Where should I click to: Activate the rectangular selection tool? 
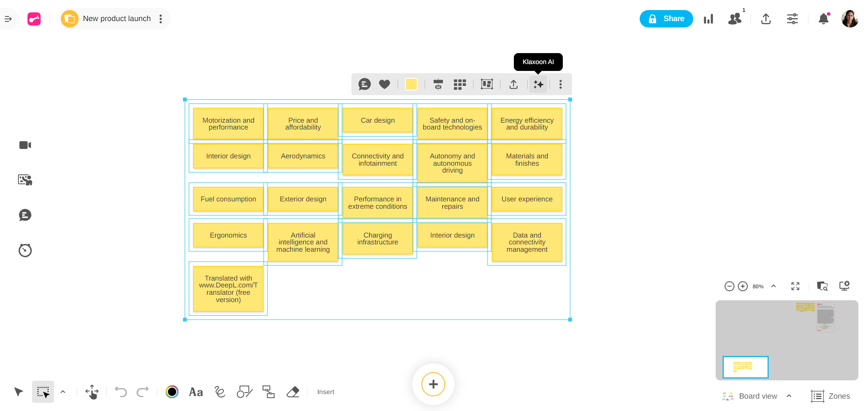point(43,392)
